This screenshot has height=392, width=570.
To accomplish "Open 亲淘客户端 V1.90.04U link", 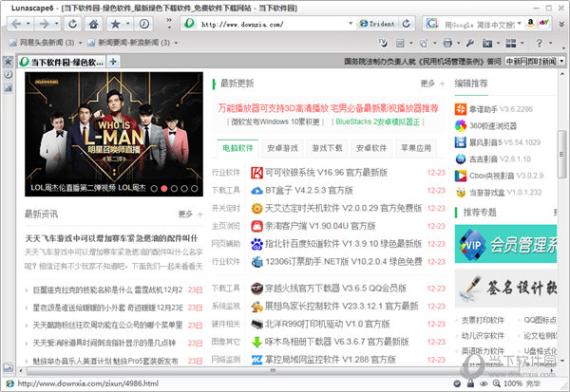I will (320, 226).
